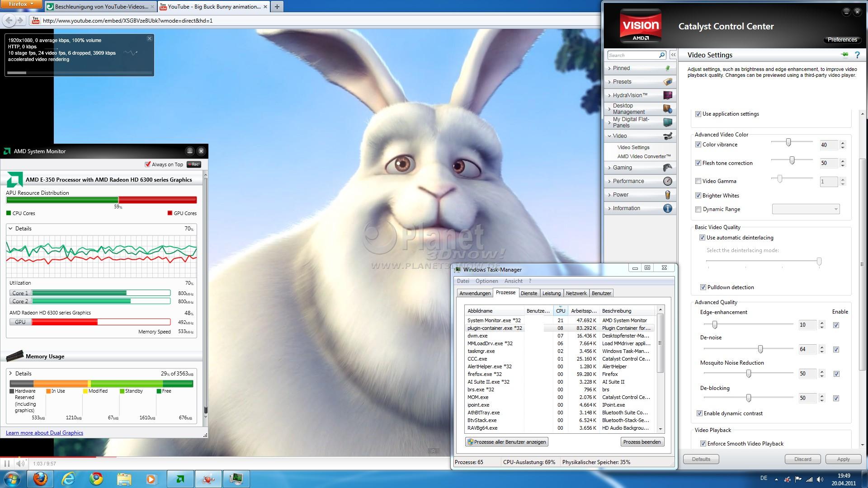Collapse the Catalyst sidebar with double arrow
868x488 pixels.
673,55
